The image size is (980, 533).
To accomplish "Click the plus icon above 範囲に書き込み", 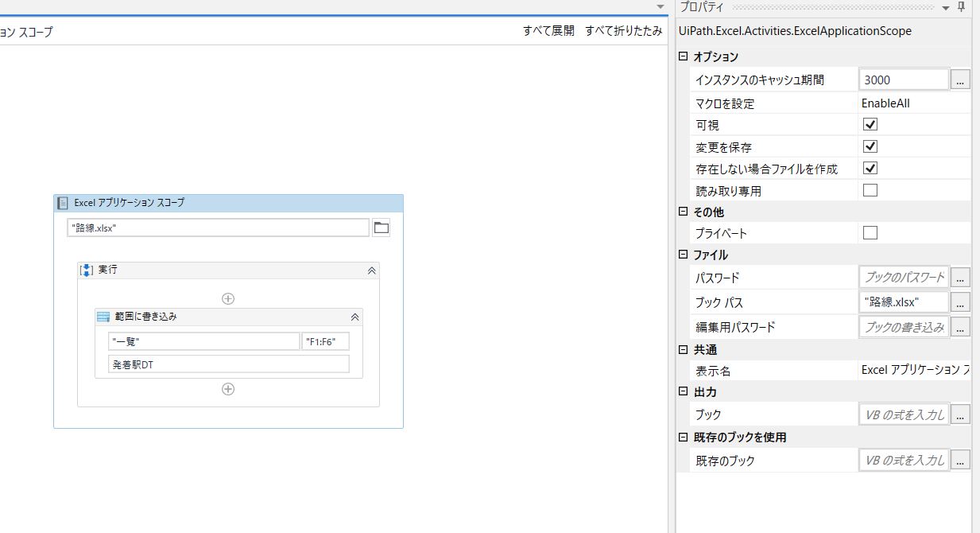I will pyautogui.click(x=227, y=298).
